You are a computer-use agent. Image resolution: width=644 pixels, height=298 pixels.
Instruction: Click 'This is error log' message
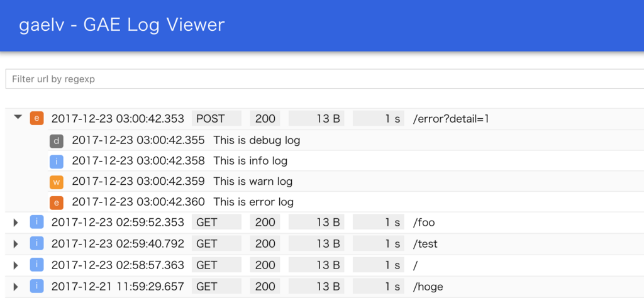tap(253, 202)
